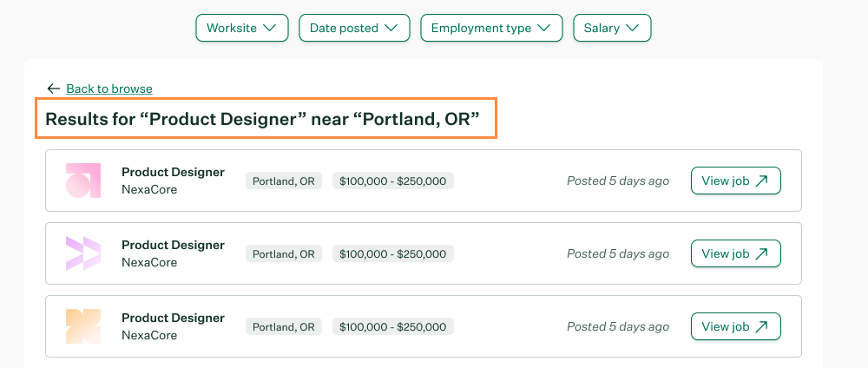Image resolution: width=868 pixels, height=368 pixels.
Task: Click the third listing's Portland, OR tag
Action: point(284,327)
